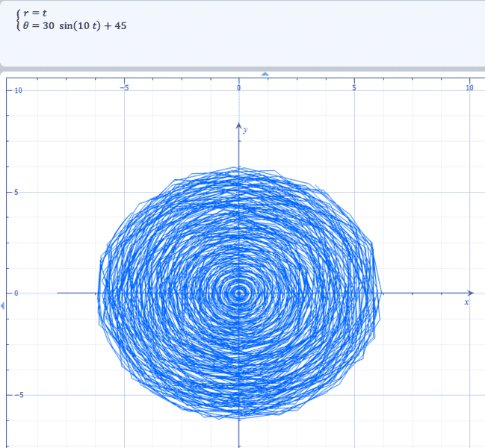Click the 0 mark on top ruler

(x=239, y=87)
